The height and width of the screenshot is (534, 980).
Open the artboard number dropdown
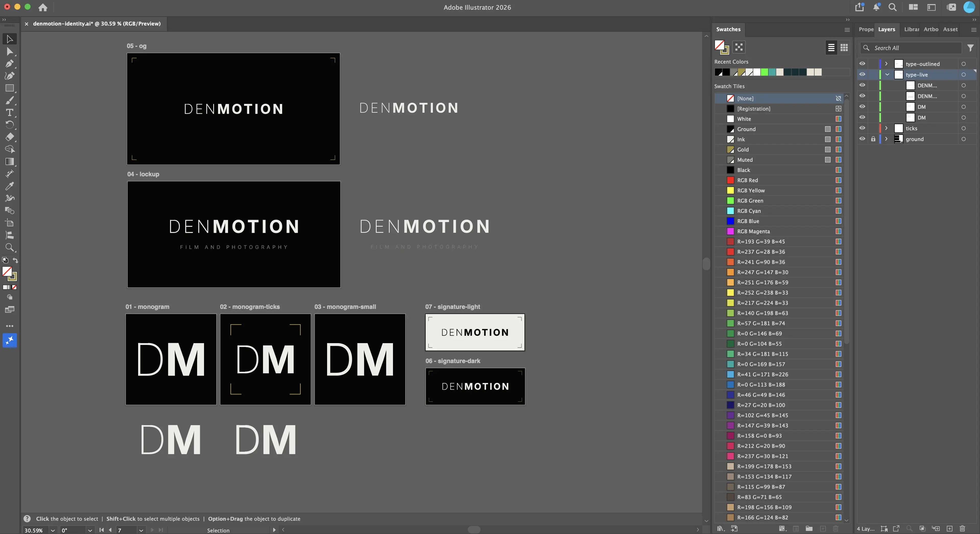coord(141,530)
